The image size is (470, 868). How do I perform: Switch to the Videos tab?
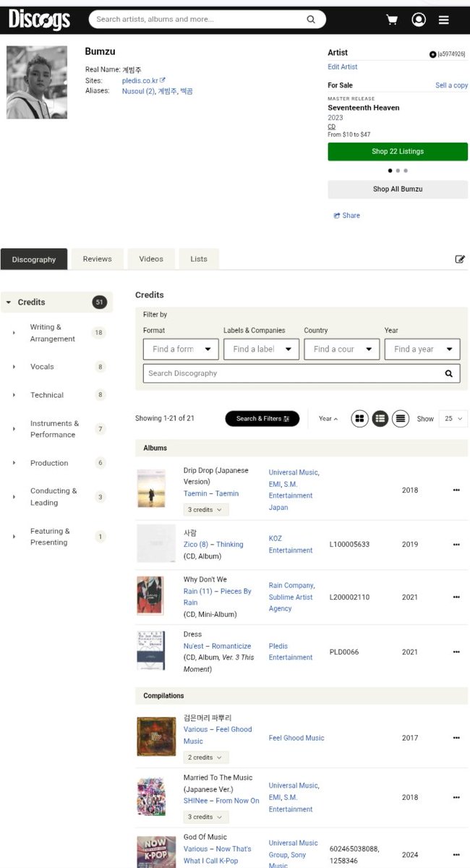click(x=151, y=259)
